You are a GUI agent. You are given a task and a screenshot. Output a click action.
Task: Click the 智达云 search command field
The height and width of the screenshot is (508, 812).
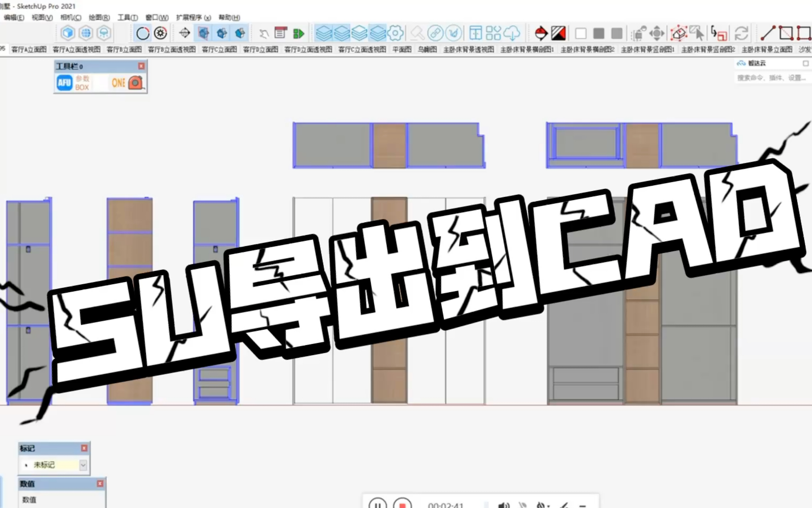point(771,78)
